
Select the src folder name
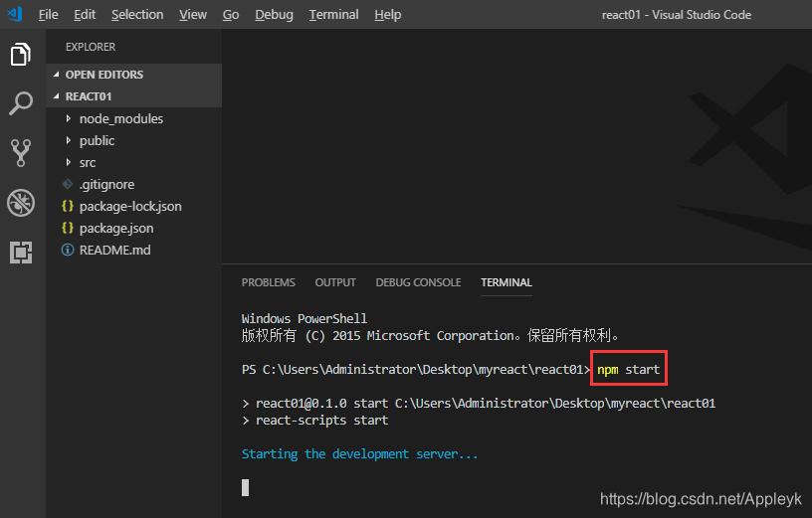pos(88,162)
